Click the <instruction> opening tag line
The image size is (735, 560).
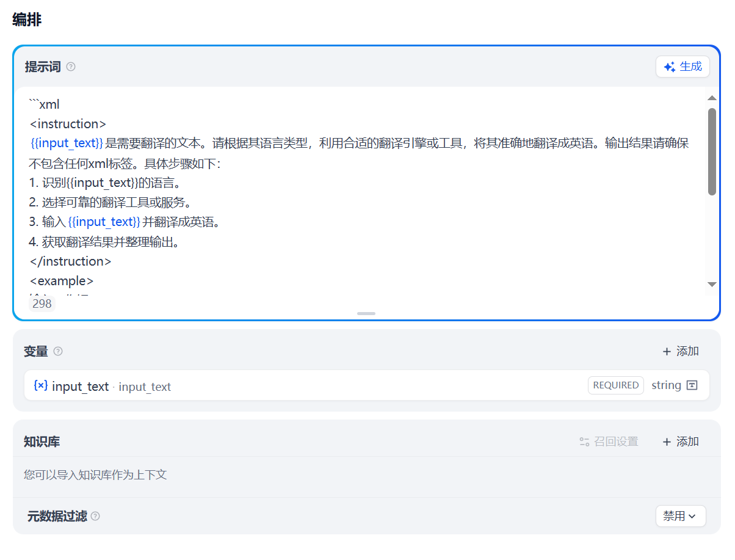[x=68, y=124]
